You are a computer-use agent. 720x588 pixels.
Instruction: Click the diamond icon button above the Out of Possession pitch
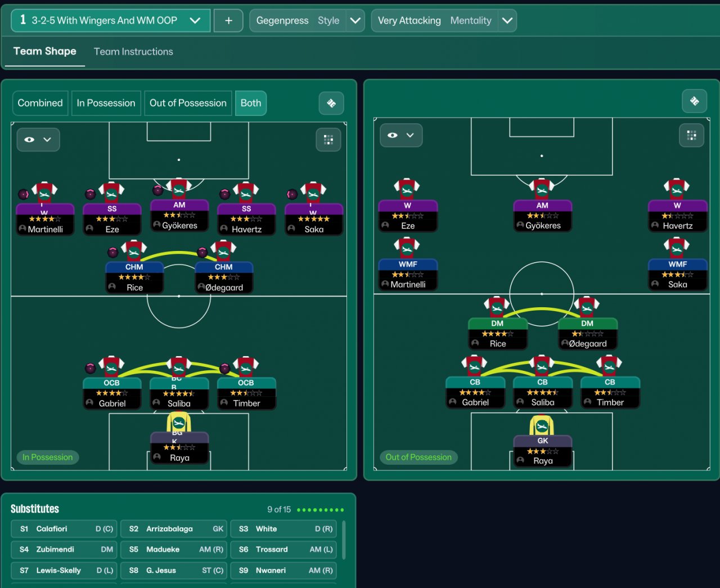(x=694, y=101)
